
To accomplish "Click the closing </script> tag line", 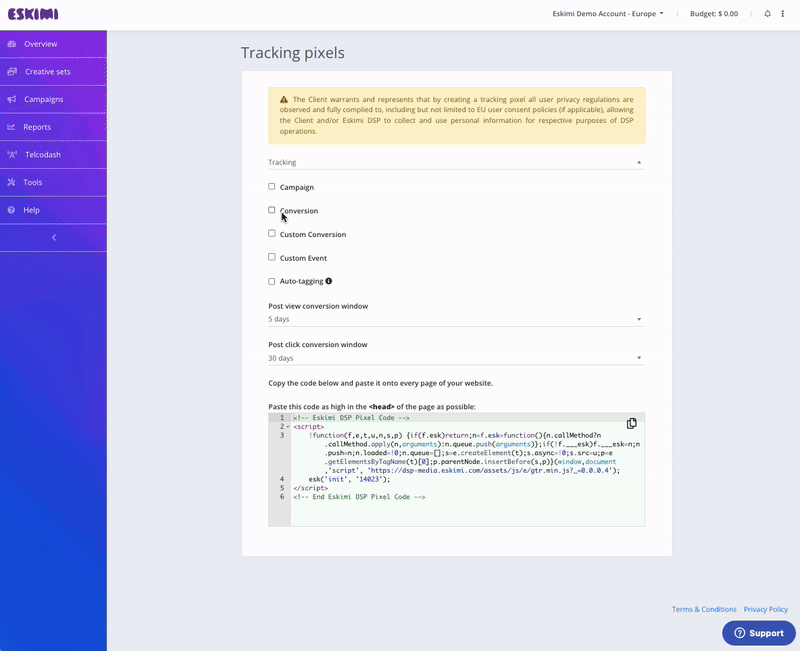I will (311, 488).
